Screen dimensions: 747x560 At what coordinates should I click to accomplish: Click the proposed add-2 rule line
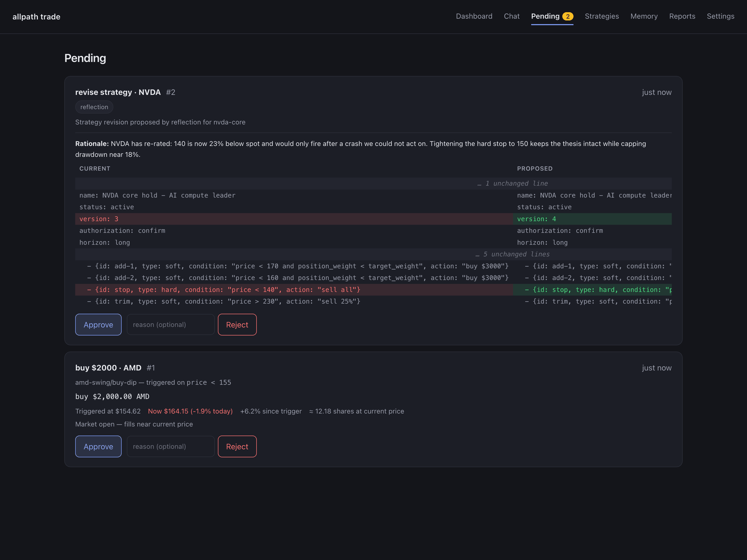(592, 278)
